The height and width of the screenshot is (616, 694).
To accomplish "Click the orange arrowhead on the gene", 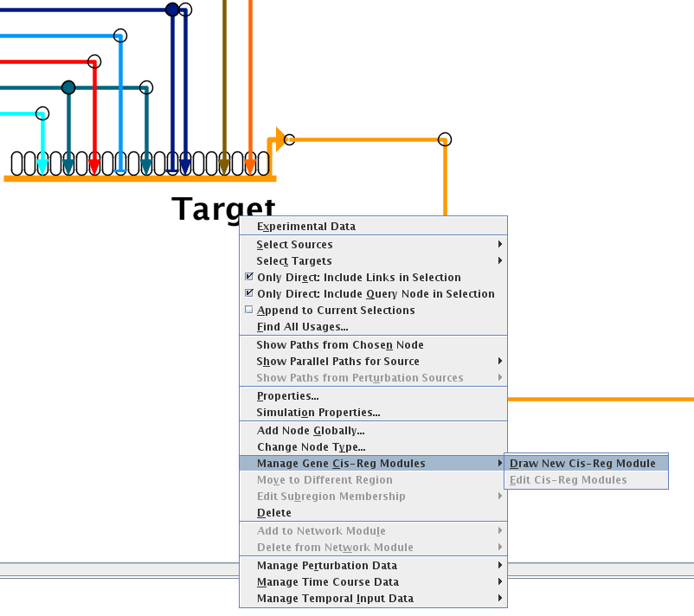I will click(x=250, y=164).
